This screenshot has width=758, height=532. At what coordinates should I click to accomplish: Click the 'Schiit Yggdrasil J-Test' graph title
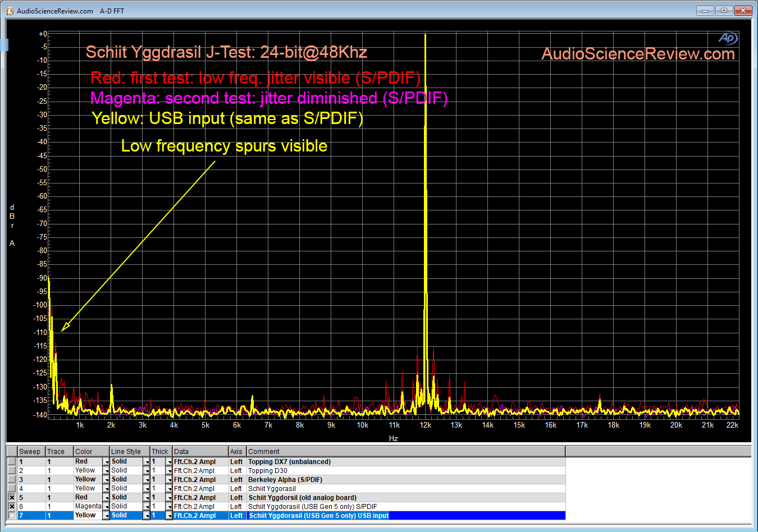[x=226, y=53]
